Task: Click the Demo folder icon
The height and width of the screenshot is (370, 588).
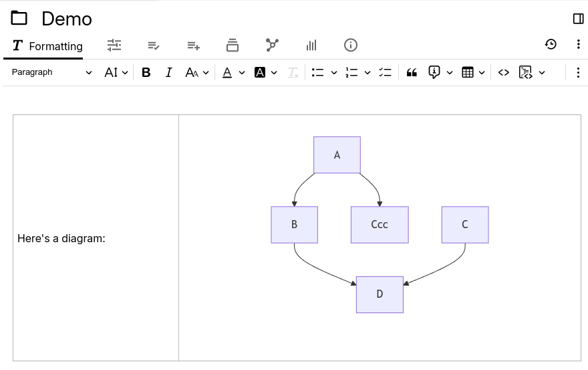Action: [19, 19]
